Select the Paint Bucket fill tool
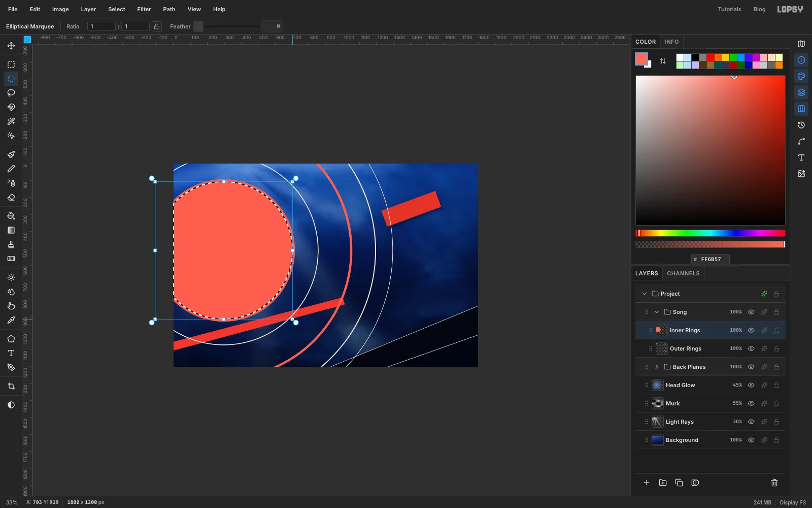Viewport: 812px width, 508px height. pyautogui.click(x=11, y=216)
